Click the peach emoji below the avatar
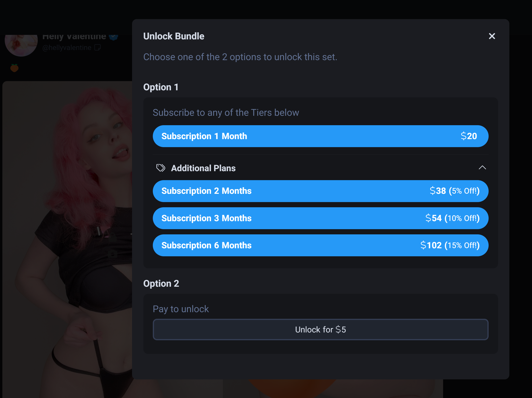 (14, 68)
